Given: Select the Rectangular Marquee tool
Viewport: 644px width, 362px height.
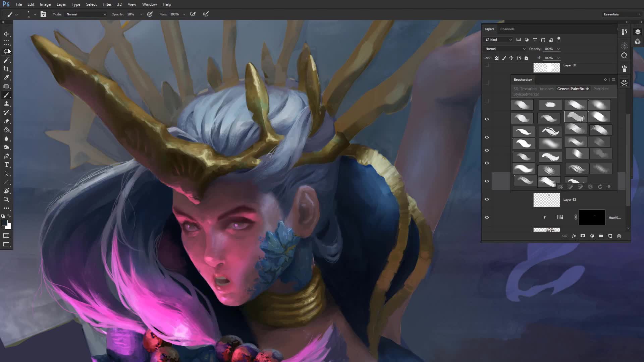Looking at the screenshot, I should [x=6, y=43].
